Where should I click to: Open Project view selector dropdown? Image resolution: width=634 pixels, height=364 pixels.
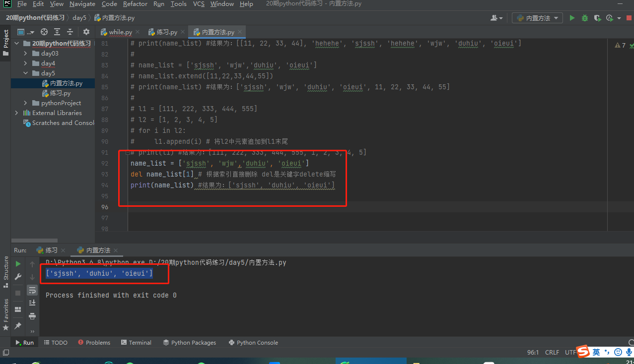25,32
